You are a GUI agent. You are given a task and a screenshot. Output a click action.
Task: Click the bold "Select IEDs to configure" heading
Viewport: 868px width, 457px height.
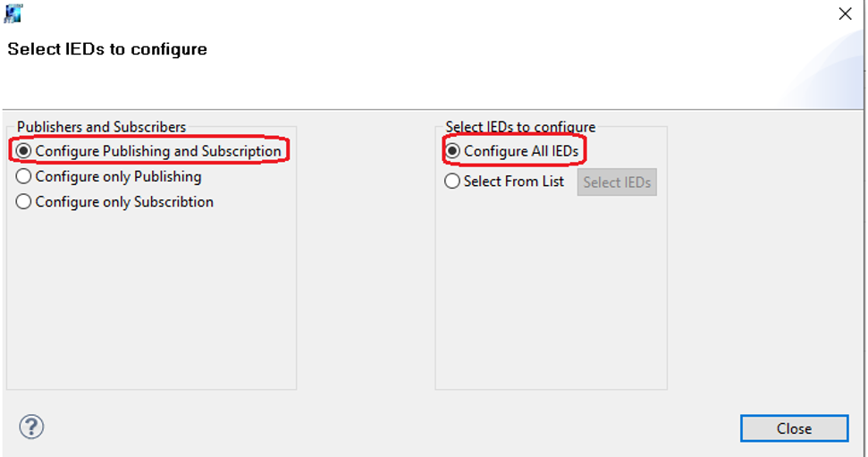pos(107,49)
